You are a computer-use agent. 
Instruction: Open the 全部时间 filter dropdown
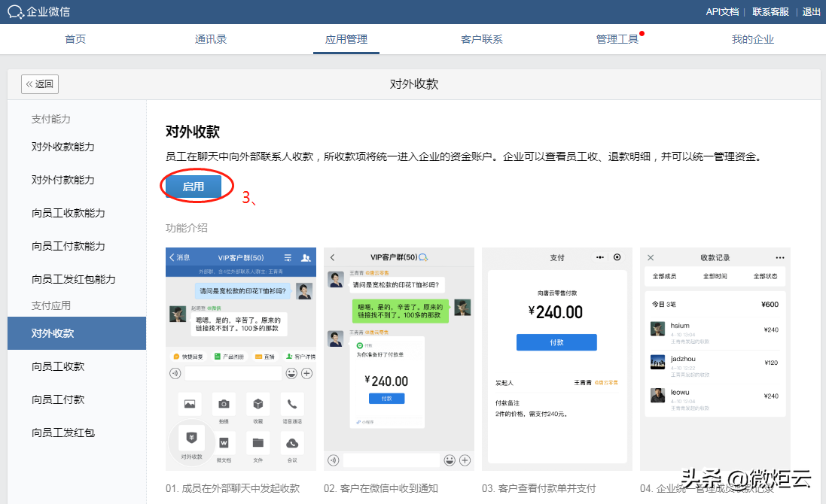pyautogui.click(x=715, y=276)
